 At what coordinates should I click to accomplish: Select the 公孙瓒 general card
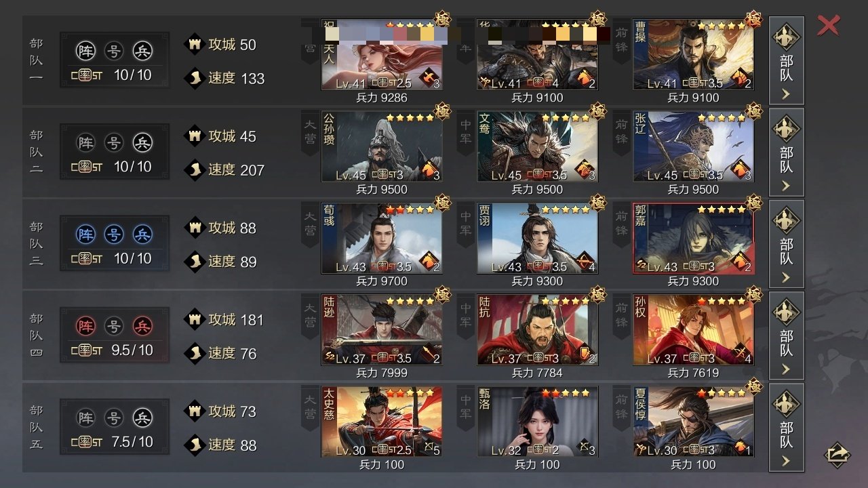pyautogui.click(x=382, y=146)
